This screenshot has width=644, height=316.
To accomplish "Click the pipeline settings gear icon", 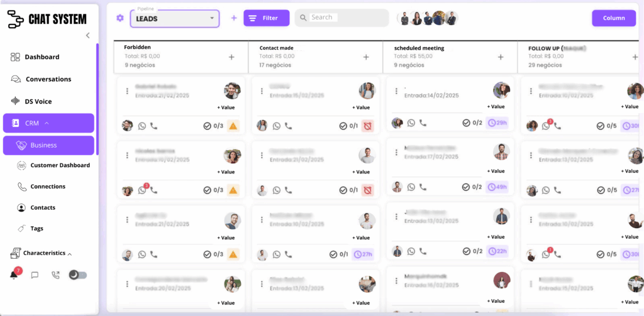I will click(120, 18).
